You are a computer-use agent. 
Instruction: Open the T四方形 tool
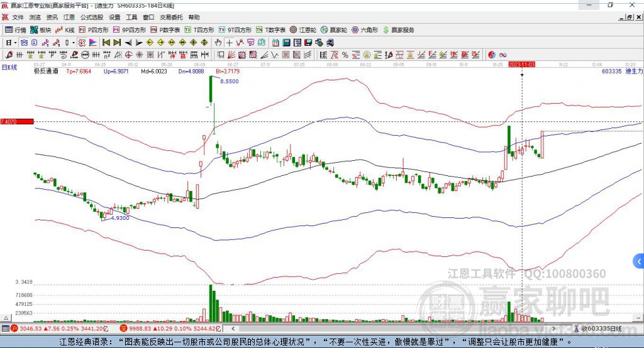tap(199, 30)
